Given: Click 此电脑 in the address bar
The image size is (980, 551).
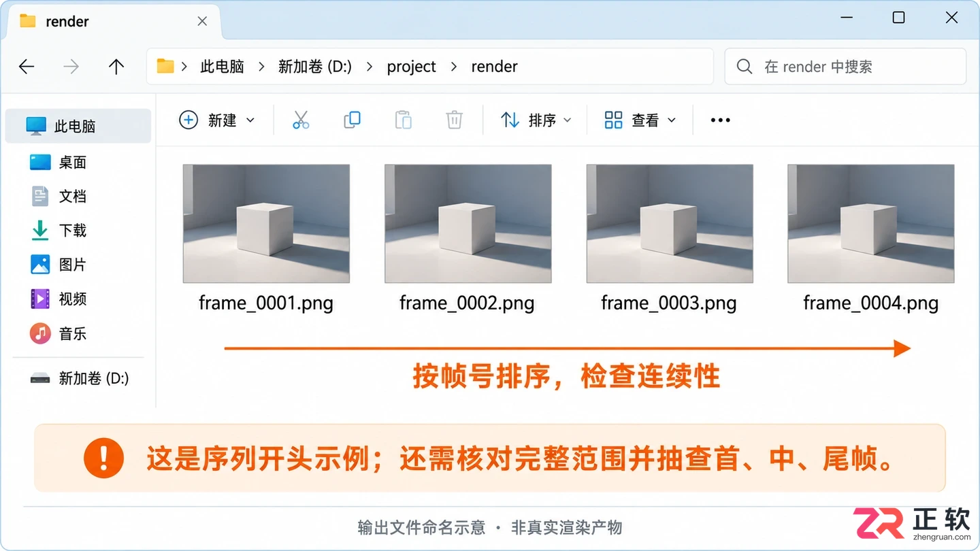Looking at the screenshot, I should [222, 67].
